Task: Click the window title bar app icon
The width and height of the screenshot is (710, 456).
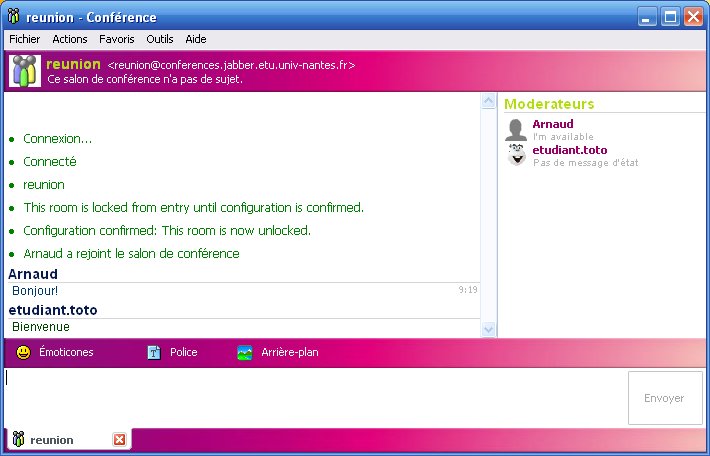Action: point(13,16)
